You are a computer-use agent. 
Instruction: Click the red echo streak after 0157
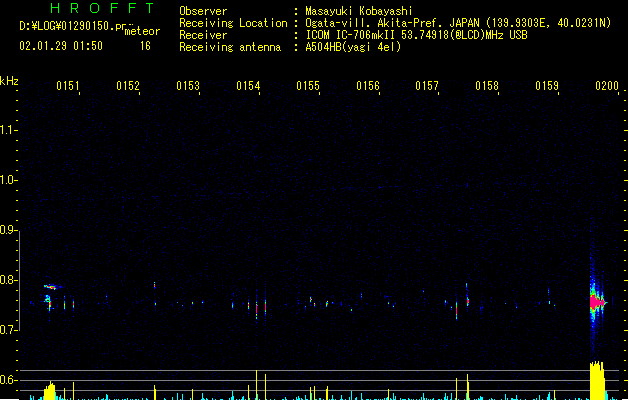tap(457, 310)
